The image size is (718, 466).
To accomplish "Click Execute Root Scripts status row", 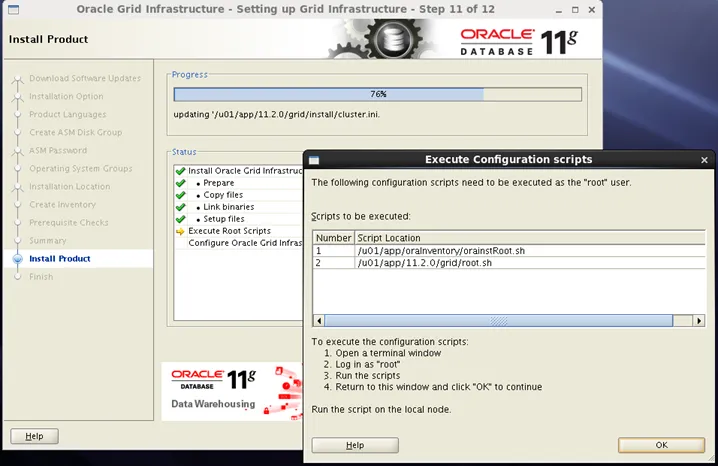I will (x=238, y=231).
